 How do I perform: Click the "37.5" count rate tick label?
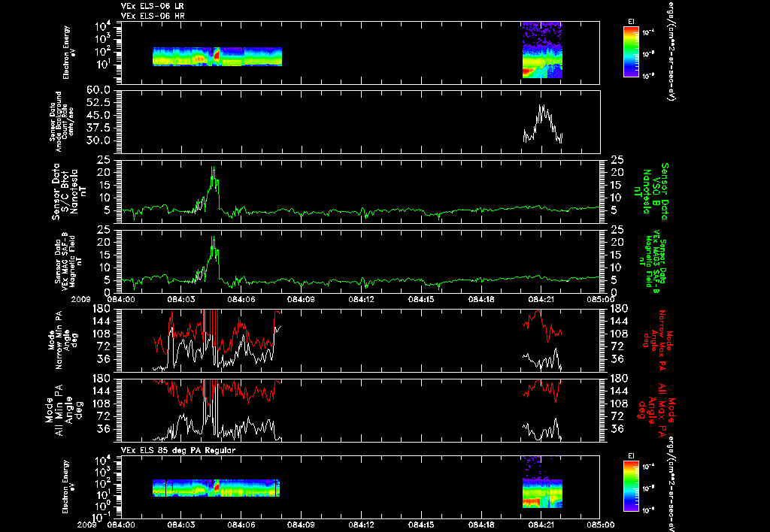99,128
